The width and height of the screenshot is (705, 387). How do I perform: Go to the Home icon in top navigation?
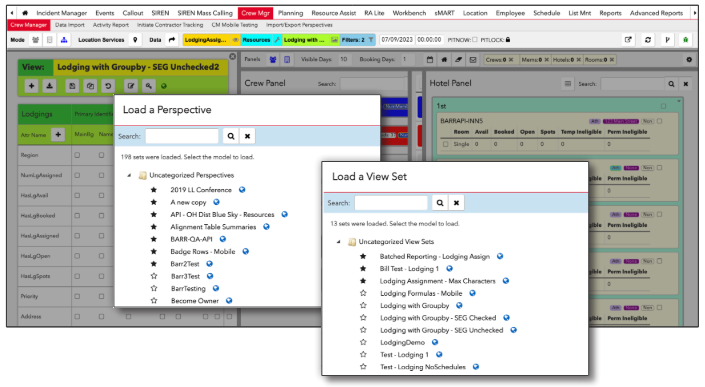pyautogui.click(x=25, y=13)
